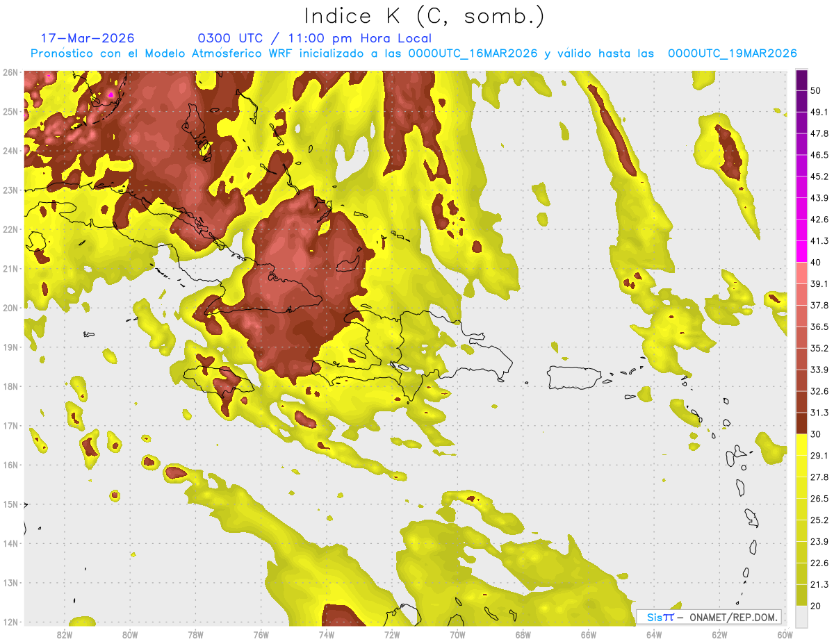Click the "20" colorbar label

(x=816, y=606)
